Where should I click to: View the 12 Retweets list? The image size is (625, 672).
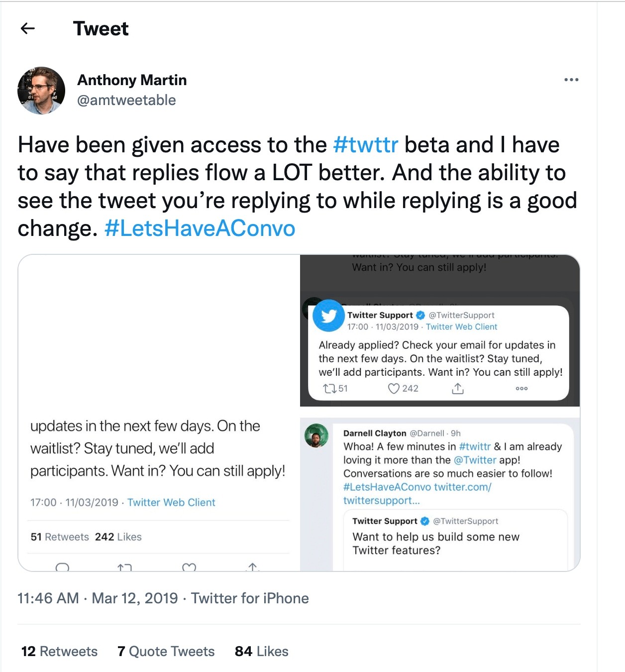click(59, 651)
